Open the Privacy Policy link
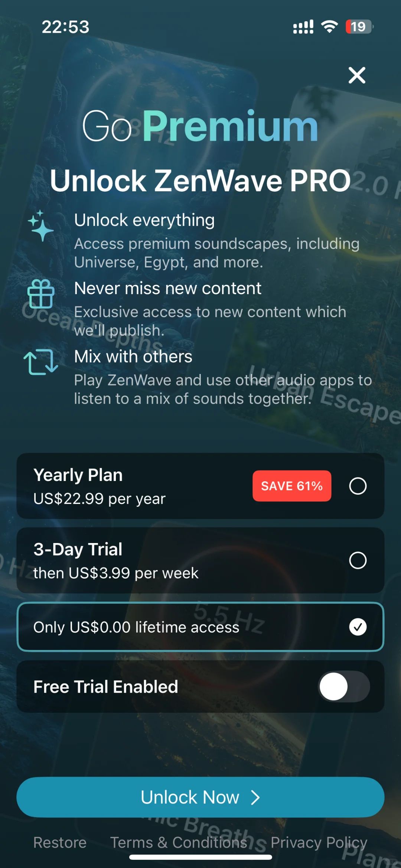 click(x=319, y=842)
